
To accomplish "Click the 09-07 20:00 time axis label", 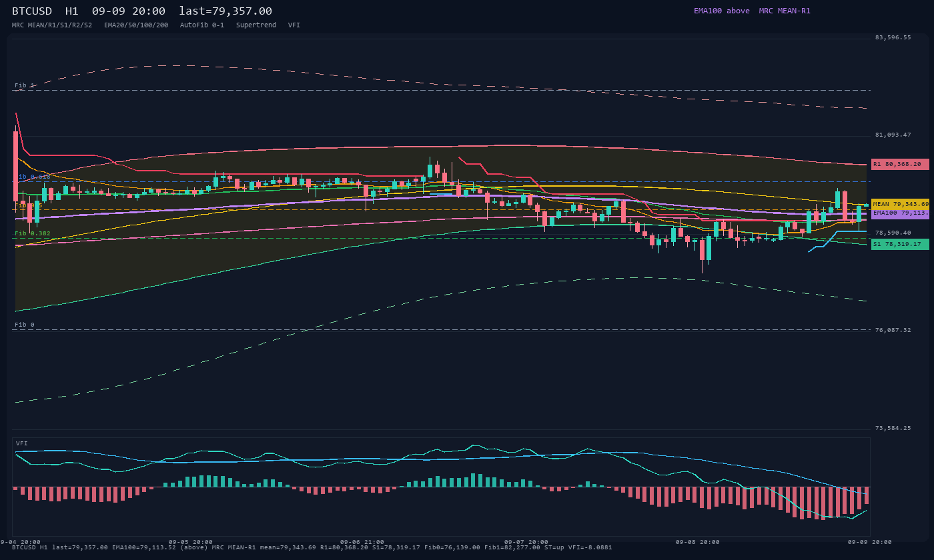I will 526,542.
